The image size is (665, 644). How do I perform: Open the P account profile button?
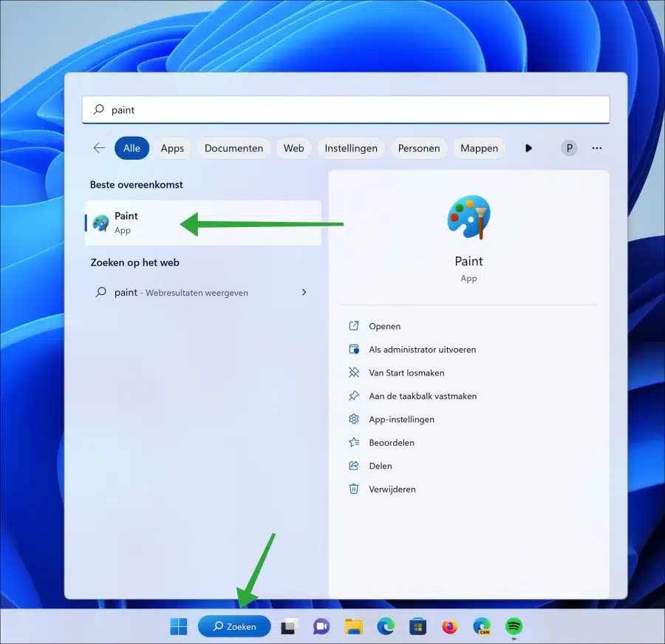[569, 148]
